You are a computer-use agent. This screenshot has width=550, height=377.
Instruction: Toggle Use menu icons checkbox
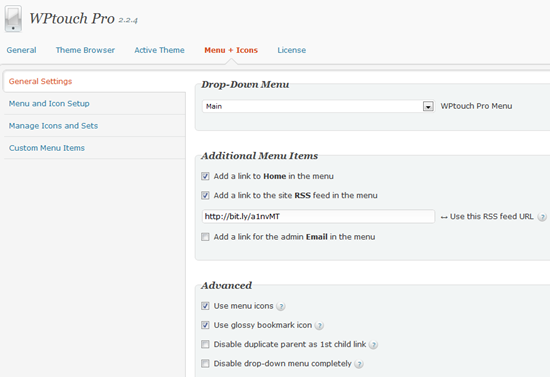(205, 306)
